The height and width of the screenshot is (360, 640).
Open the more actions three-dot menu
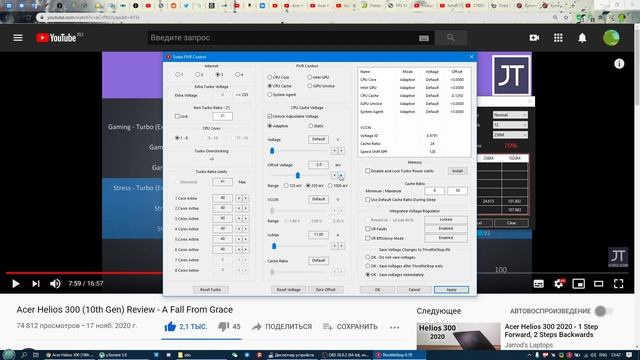click(x=394, y=327)
